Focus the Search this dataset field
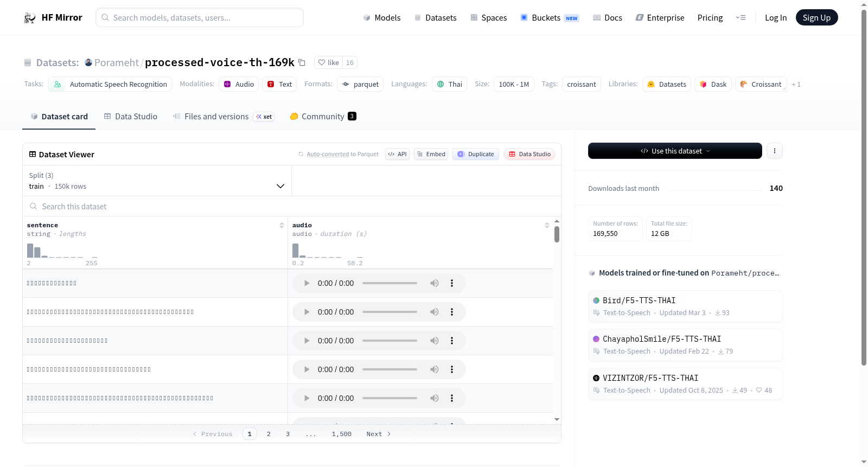Image resolution: width=868 pixels, height=467 pixels. point(292,207)
